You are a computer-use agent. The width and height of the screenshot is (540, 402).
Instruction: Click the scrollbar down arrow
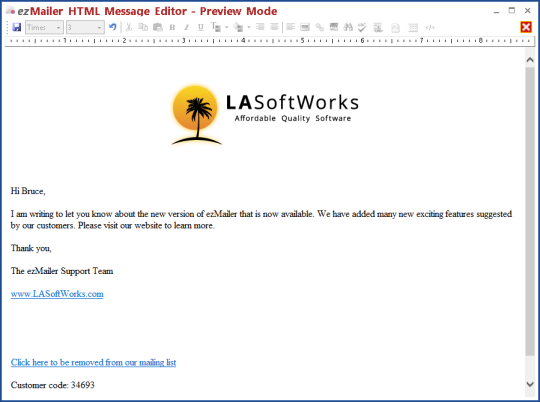tap(530, 384)
